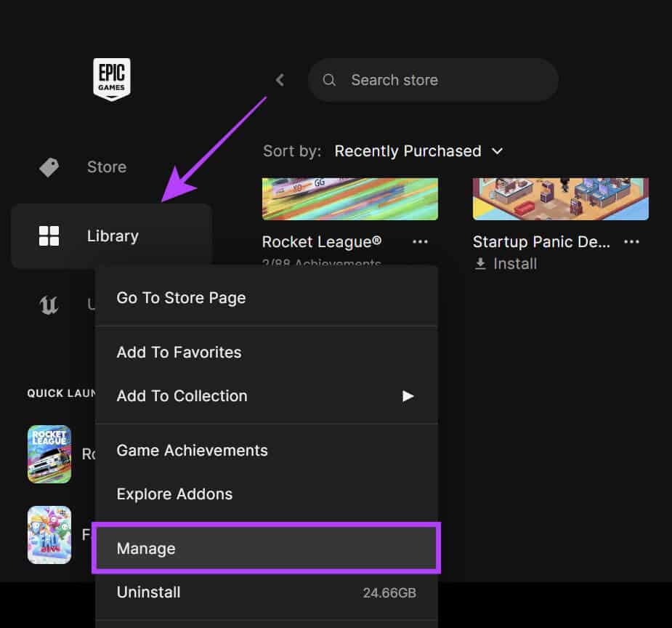
Task: Click the search magnifier icon
Action: (x=328, y=80)
